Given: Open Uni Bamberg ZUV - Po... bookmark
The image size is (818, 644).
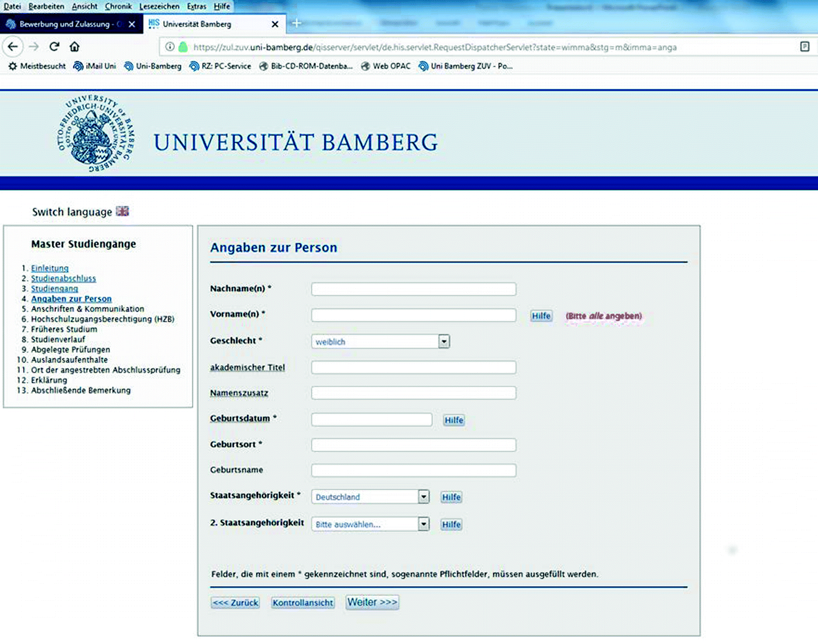Looking at the screenshot, I should pyautogui.click(x=466, y=66).
